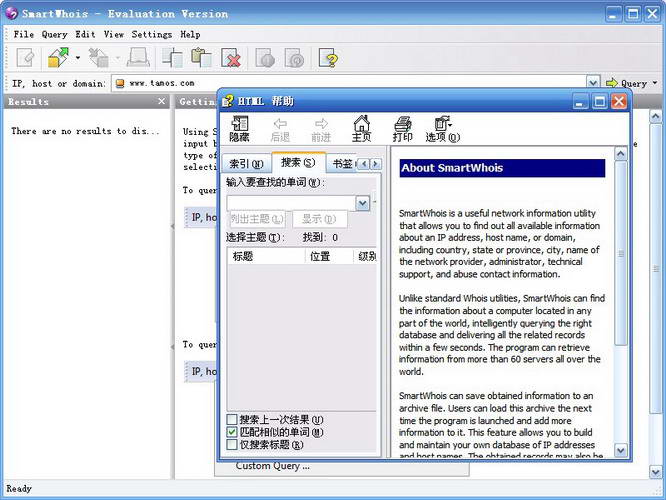
Task: Click the Paste clipboard toolbar icon
Action: (201, 58)
